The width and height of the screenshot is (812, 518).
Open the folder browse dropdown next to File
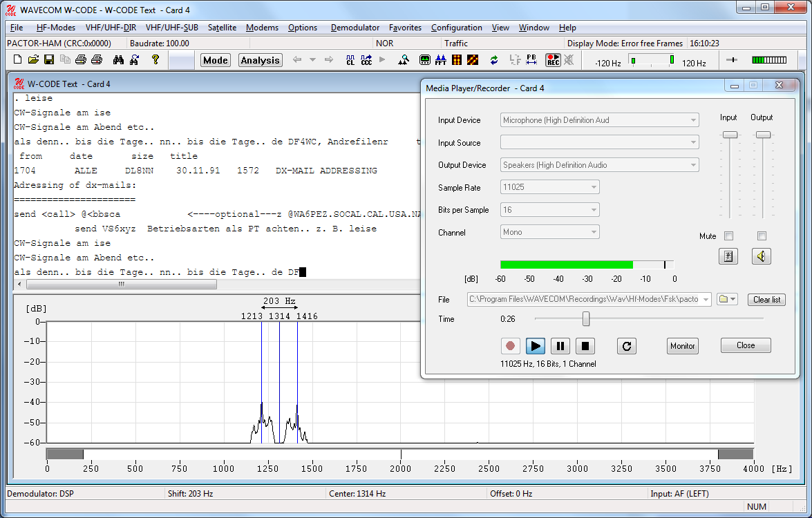click(727, 300)
